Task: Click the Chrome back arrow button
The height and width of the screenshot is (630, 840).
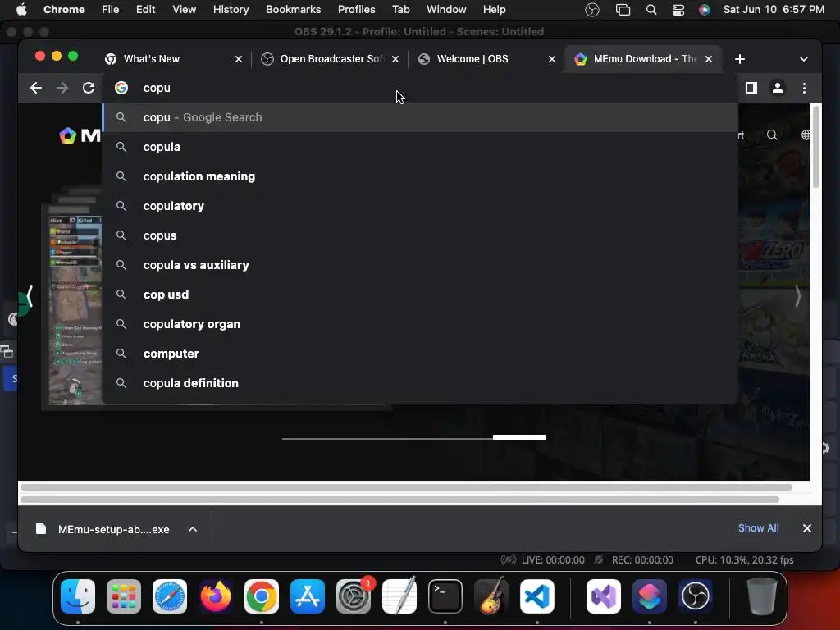Action: (36, 88)
